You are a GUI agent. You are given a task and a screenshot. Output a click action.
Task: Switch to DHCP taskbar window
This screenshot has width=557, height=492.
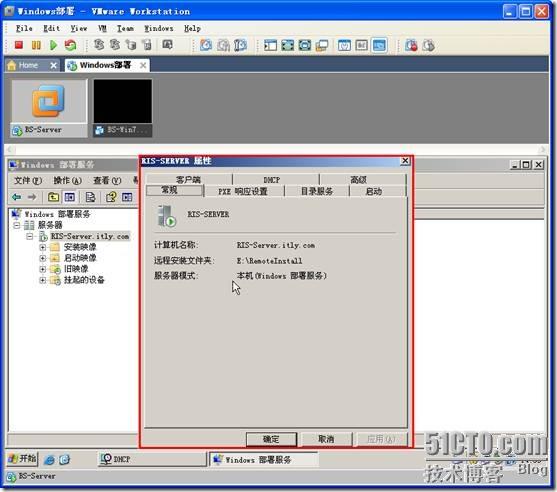click(x=152, y=459)
